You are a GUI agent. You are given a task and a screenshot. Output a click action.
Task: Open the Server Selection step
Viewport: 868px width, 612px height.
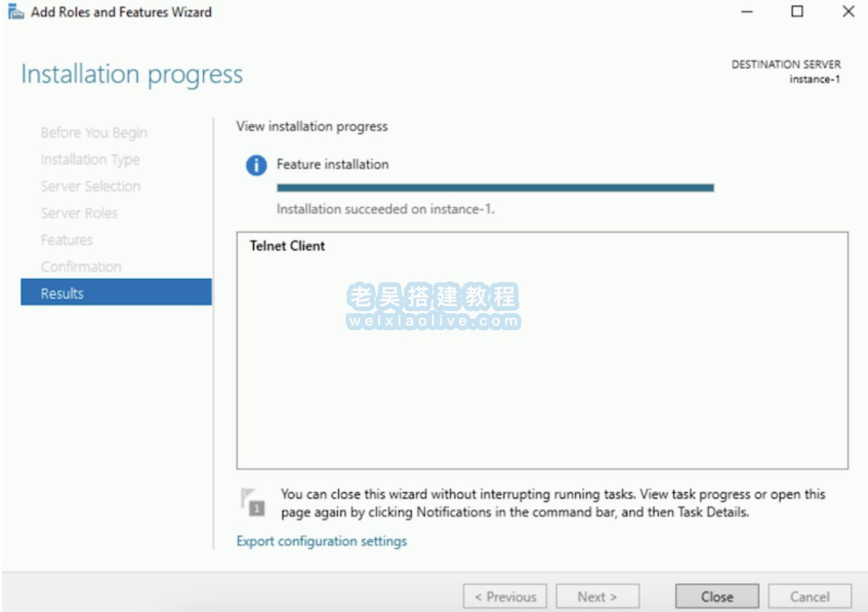(x=91, y=187)
